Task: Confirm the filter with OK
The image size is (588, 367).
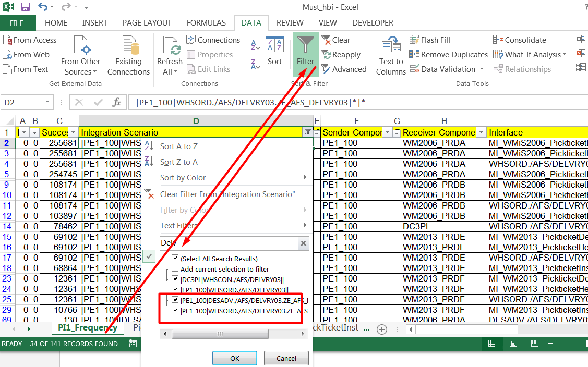Action: click(234, 358)
